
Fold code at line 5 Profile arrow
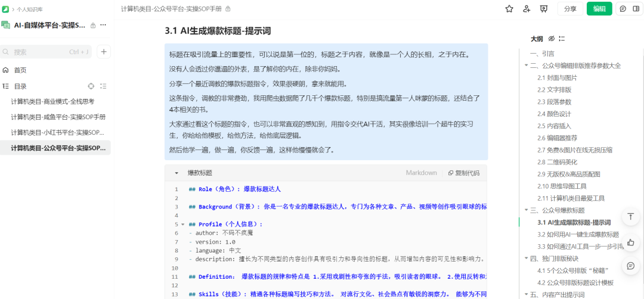coord(182,225)
